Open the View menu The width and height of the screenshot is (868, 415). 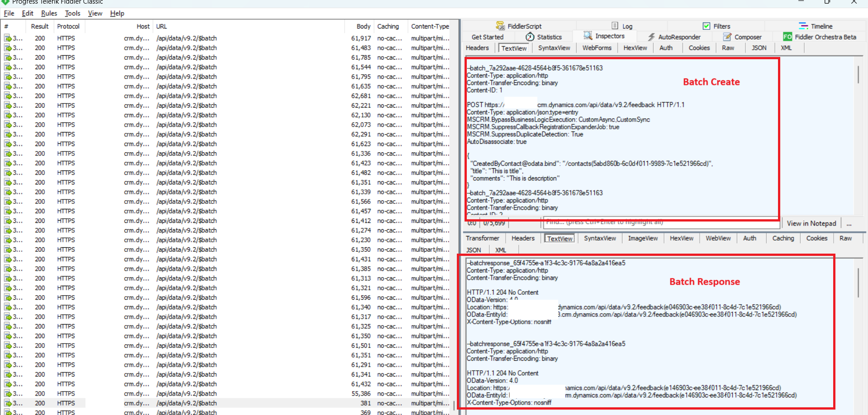(x=95, y=13)
